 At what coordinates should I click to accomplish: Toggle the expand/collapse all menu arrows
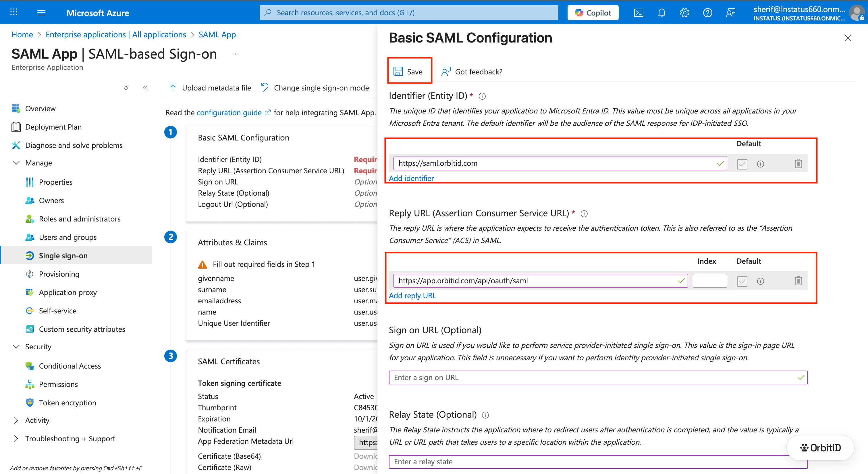click(126, 88)
